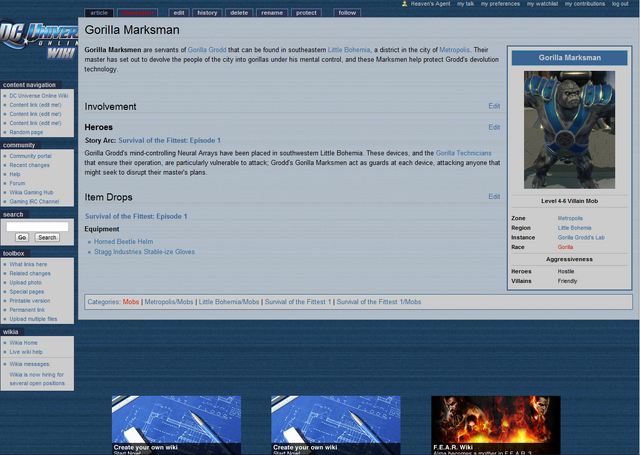
Task: View the history tab
Action: click(207, 13)
